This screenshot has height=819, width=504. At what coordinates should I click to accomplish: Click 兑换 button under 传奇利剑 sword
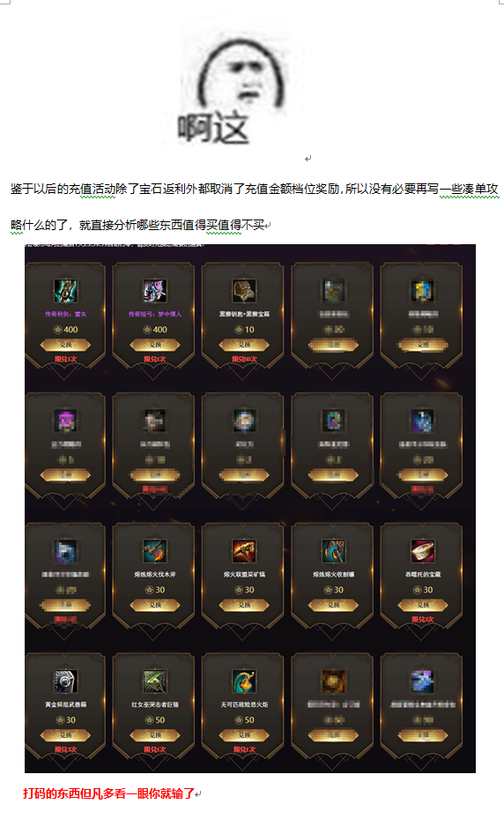point(66,345)
